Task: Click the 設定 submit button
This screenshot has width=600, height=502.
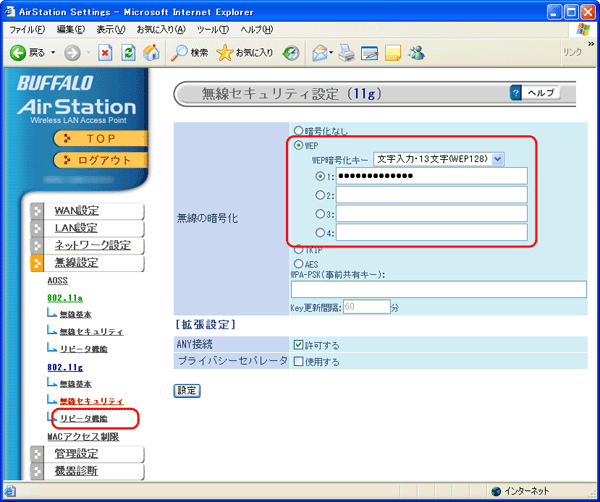Action: [x=186, y=389]
